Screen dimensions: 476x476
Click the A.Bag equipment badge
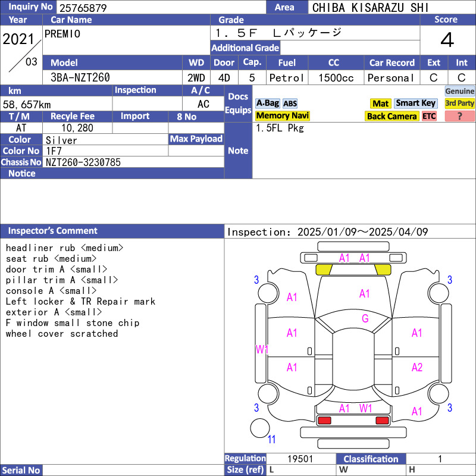coord(267,103)
